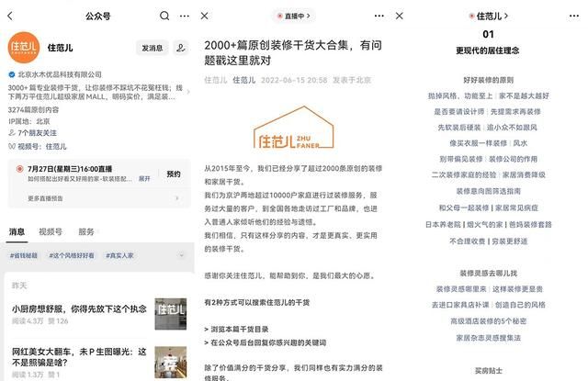Open 是否要请设计师 link
The image size is (588, 381).
coord(459,112)
